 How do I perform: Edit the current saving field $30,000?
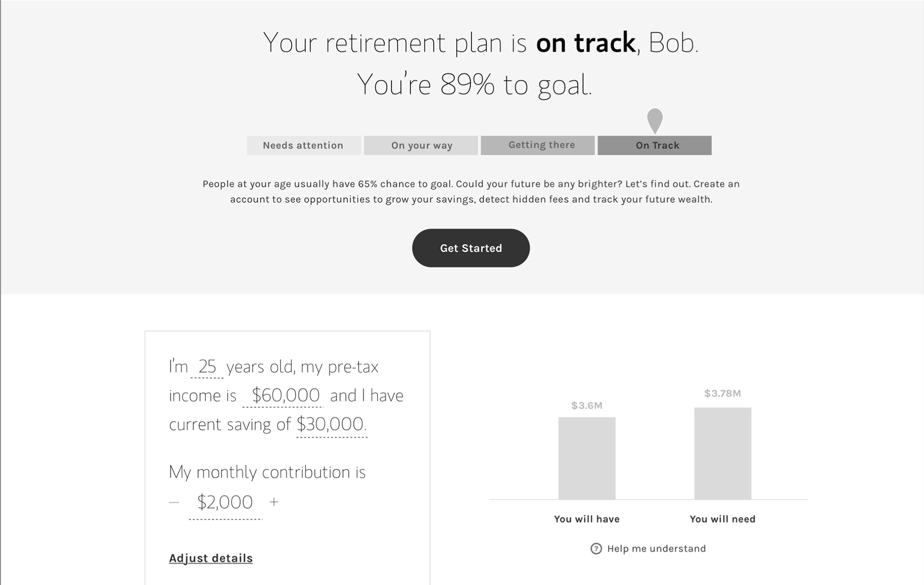click(331, 424)
